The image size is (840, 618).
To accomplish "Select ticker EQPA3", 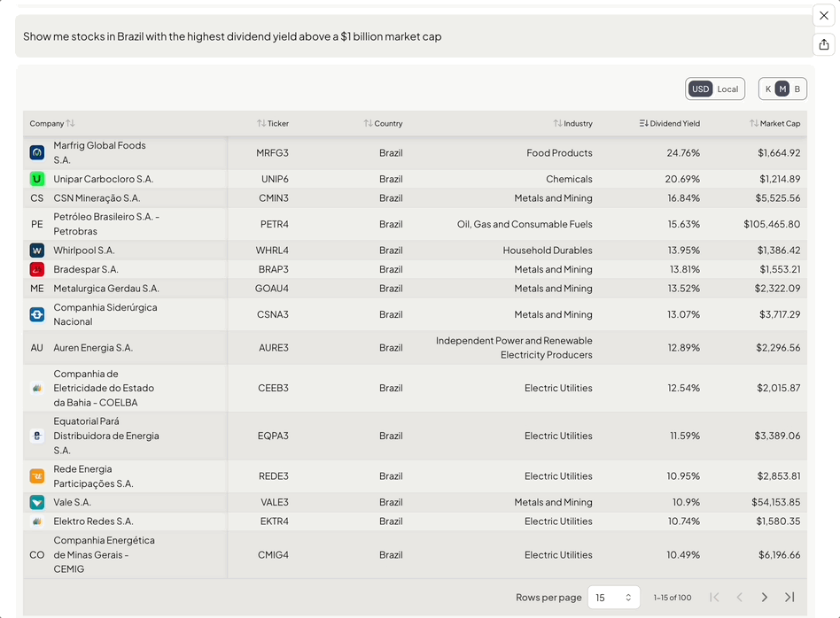I will pyautogui.click(x=273, y=436).
